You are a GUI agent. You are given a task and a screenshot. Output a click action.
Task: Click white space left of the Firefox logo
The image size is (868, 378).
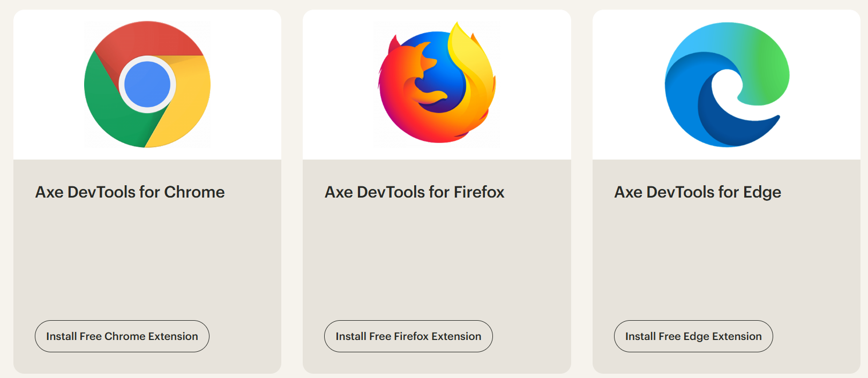click(338, 85)
